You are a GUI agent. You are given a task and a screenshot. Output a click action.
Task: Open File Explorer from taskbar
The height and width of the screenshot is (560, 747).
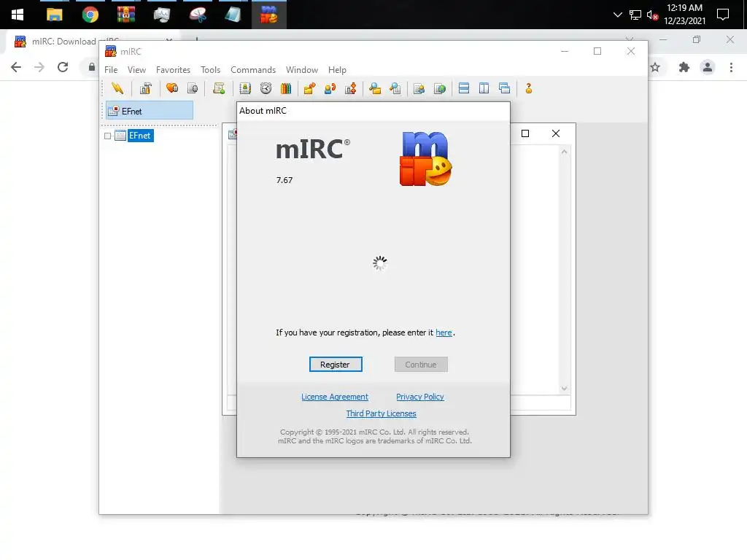point(54,15)
